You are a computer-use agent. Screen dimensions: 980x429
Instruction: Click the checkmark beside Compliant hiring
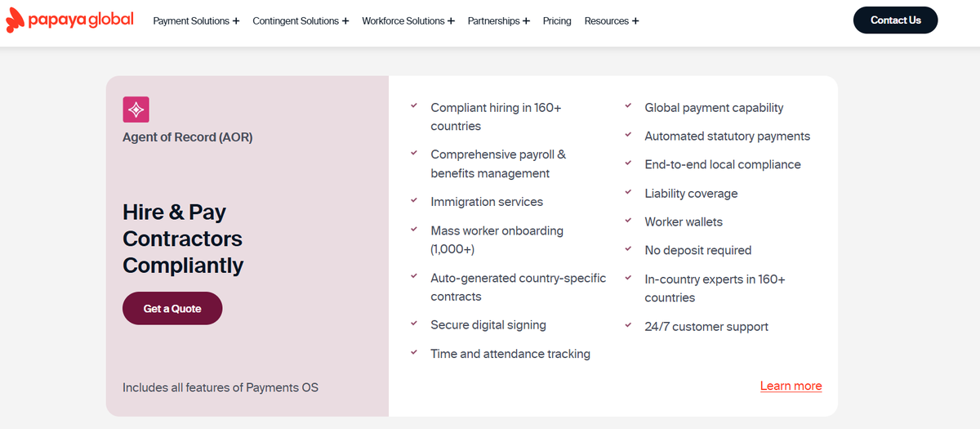(x=414, y=106)
